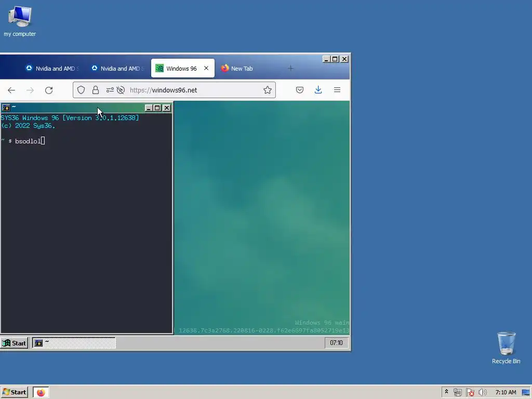This screenshot has width=532, height=399.
Task: Click the SYS36 Windows 96 version text
Action: coord(70,118)
